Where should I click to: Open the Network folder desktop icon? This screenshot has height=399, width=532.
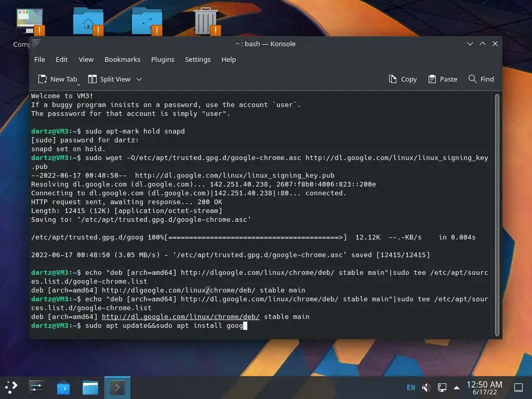[147, 21]
